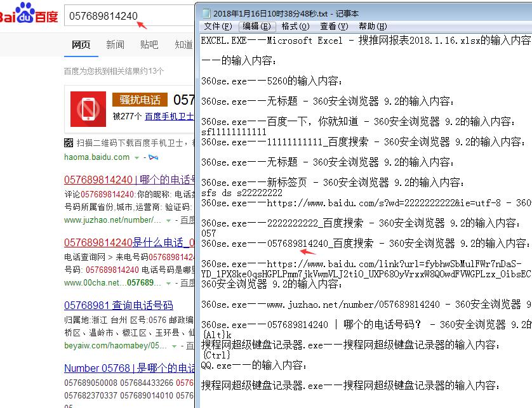Open the Notepad 编辑(E) menu
The height and width of the screenshot is (408, 532).
(256, 26)
